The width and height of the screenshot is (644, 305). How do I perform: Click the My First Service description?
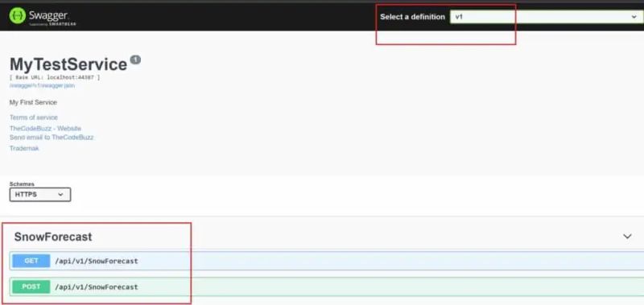click(33, 102)
